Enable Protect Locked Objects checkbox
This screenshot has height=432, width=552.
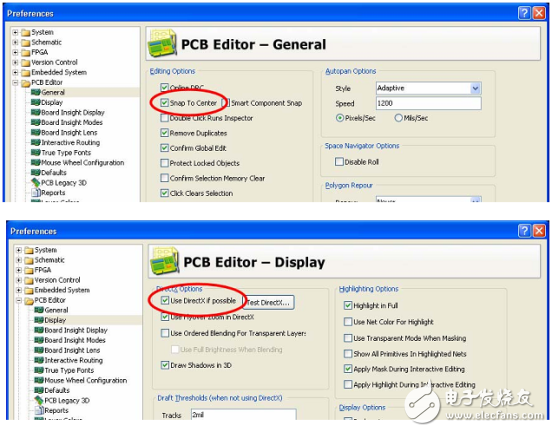(164, 163)
